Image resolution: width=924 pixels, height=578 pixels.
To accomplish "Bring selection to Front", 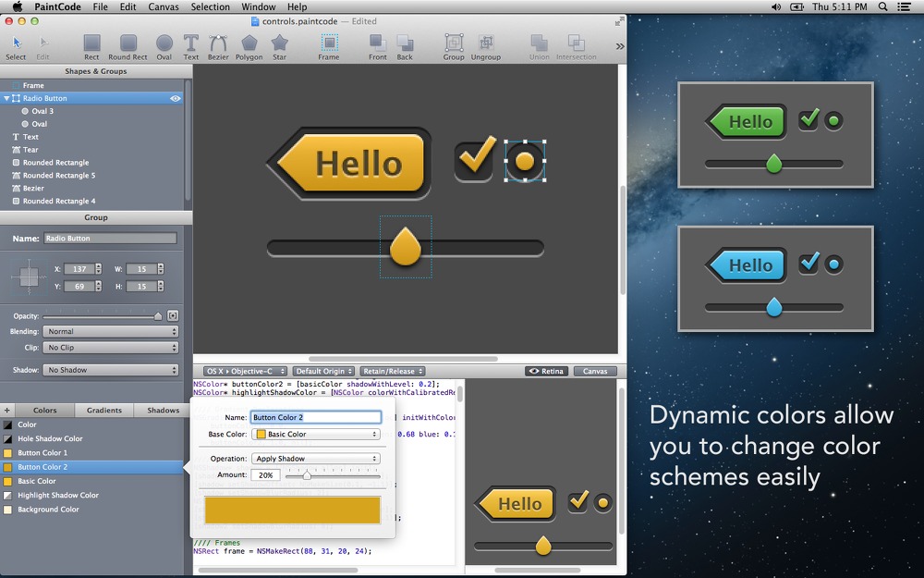I will pos(378,47).
